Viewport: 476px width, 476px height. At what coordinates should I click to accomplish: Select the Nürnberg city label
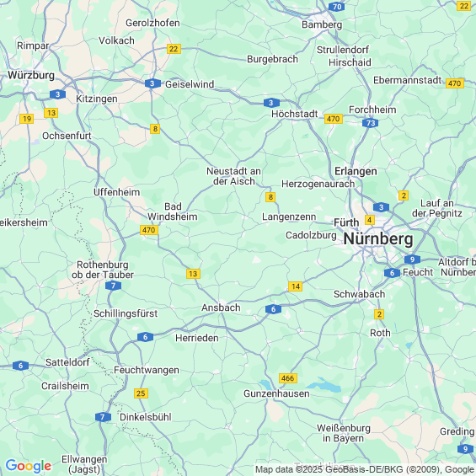coord(378,239)
